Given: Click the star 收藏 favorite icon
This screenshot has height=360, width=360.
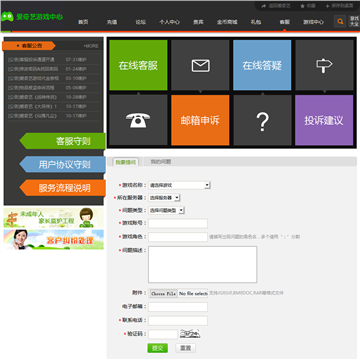Looking at the screenshot, I should tap(302, 6).
